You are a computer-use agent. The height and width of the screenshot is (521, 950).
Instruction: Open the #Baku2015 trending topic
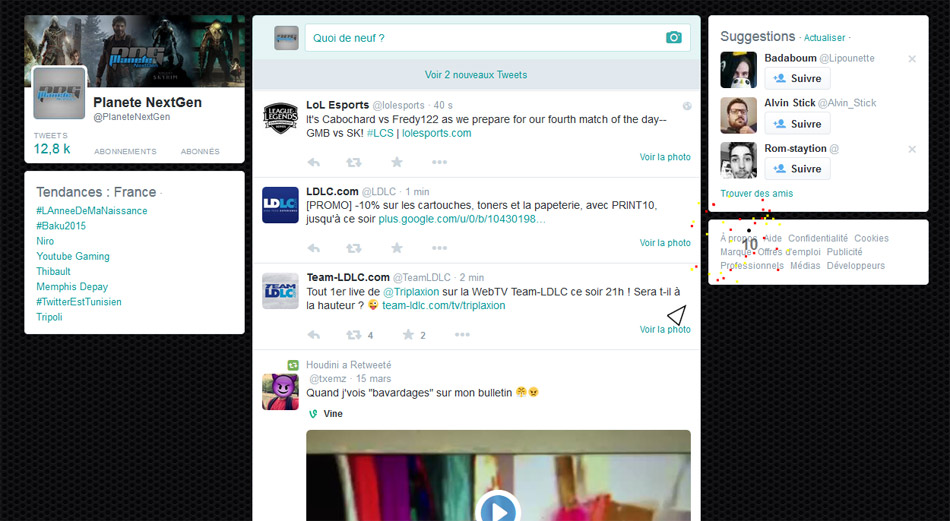pyautogui.click(x=61, y=226)
